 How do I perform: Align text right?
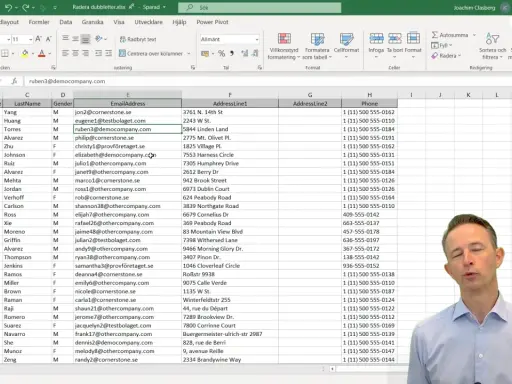[x=86, y=53]
